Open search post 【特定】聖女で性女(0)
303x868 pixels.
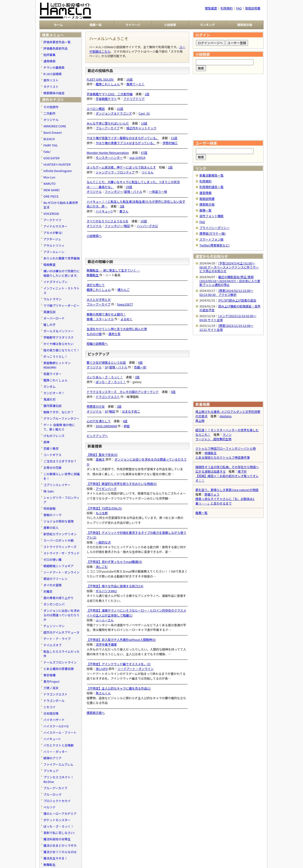pos(102,455)
